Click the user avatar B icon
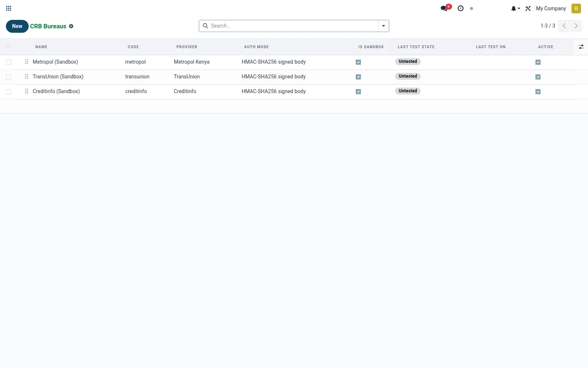 [576, 8]
